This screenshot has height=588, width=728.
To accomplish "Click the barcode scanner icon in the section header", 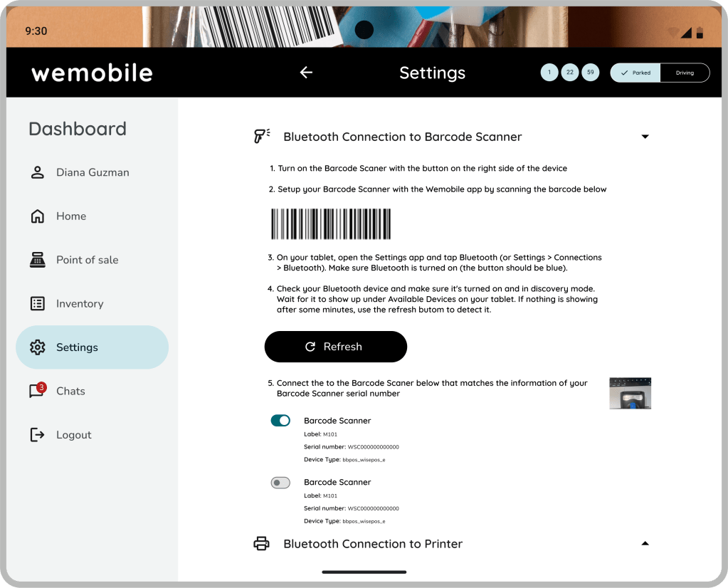I will click(x=262, y=137).
